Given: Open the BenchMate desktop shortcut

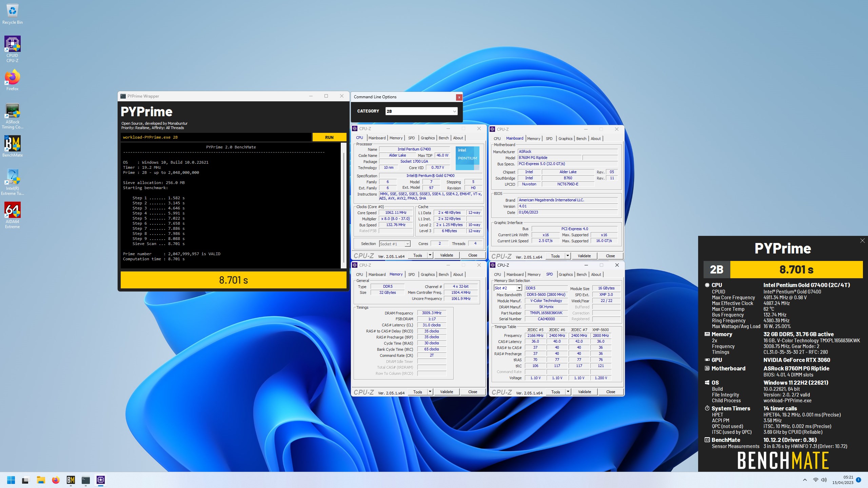Looking at the screenshot, I should point(12,146).
